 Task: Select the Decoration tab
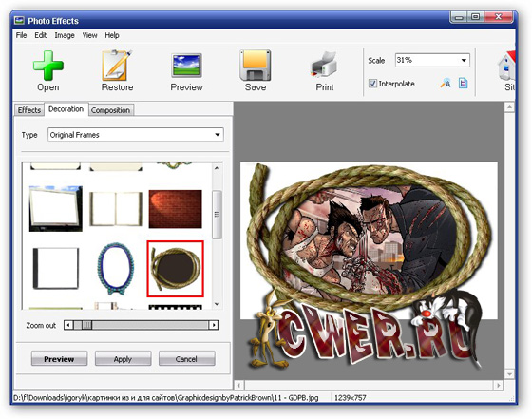click(x=66, y=109)
